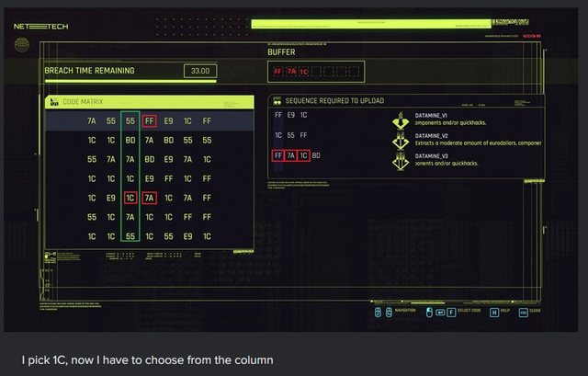
Task: Click SEQUENCE REQUIRED TO UPLOAD title
Action: [334, 100]
